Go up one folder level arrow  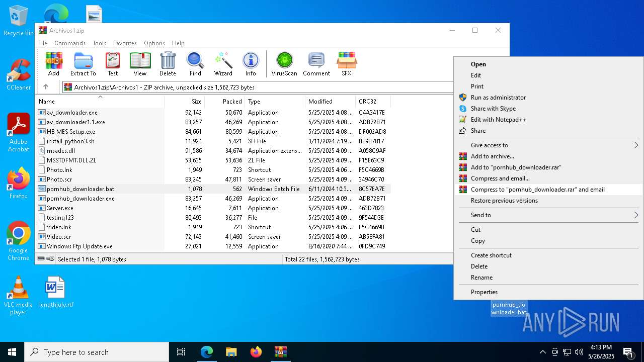point(46,87)
